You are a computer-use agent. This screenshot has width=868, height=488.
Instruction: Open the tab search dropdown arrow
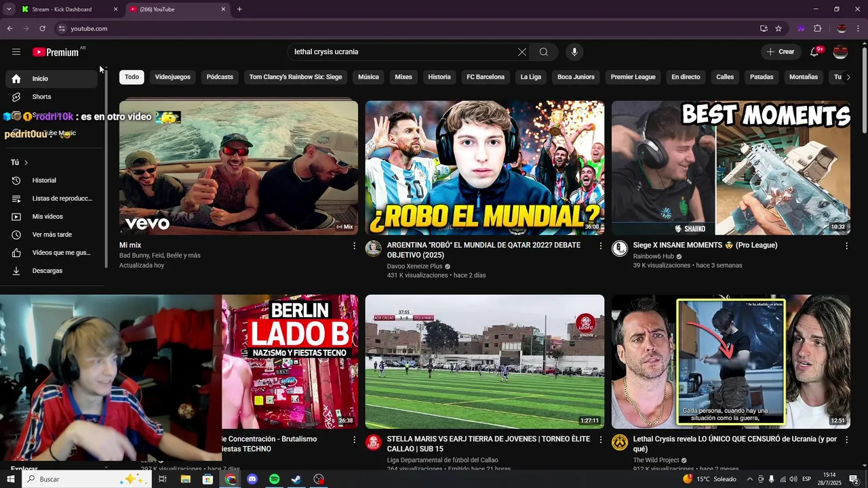click(x=9, y=9)
